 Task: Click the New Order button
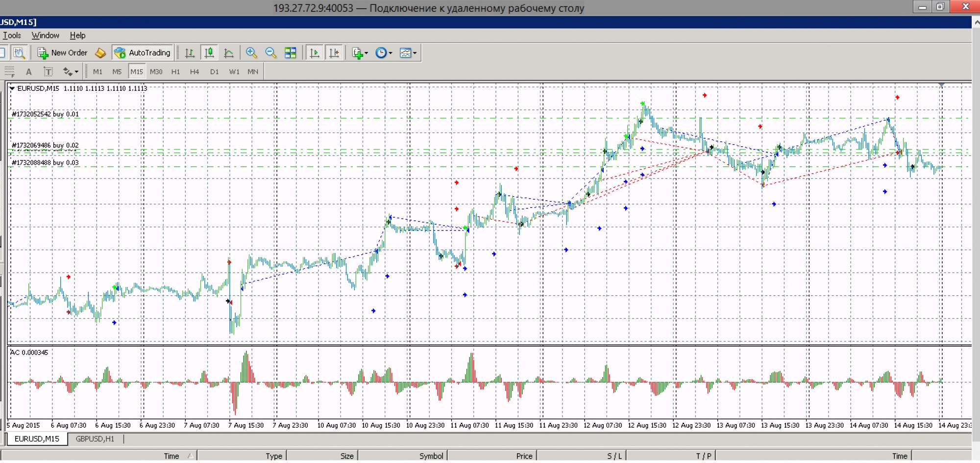tap(63, 53)
